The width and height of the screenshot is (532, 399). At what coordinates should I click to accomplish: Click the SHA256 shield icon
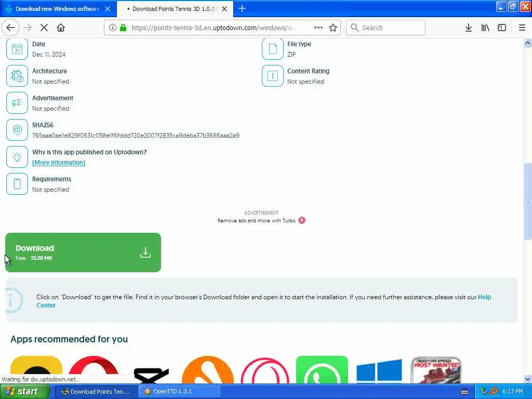coord(17,129)
